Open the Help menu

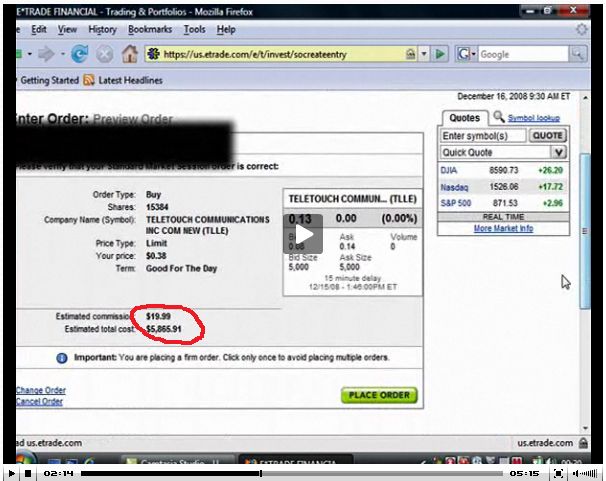tap(226, 29)
